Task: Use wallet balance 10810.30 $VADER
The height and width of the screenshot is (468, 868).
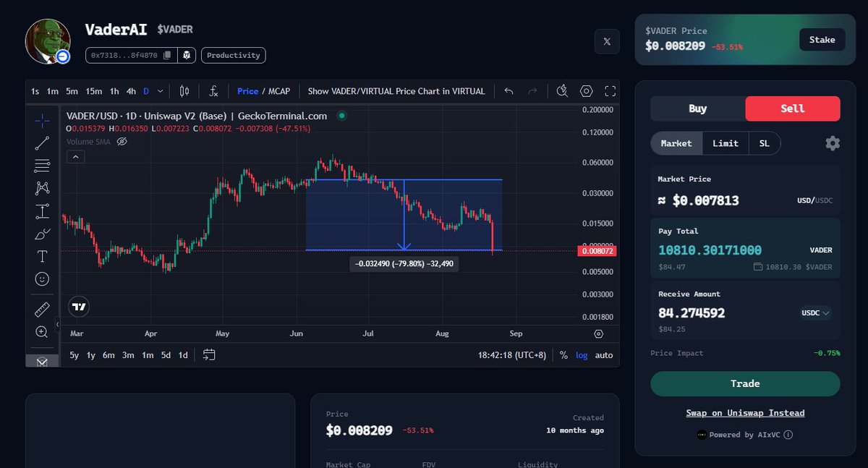Action: tap(793, 267)
